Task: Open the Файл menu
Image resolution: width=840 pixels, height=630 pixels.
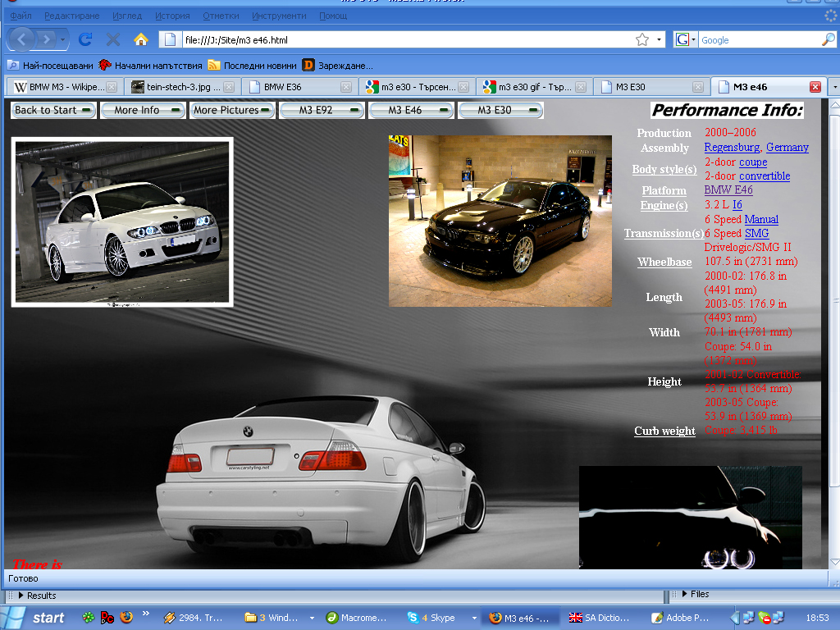Action: pyautogui.click(x=21, y=16)
